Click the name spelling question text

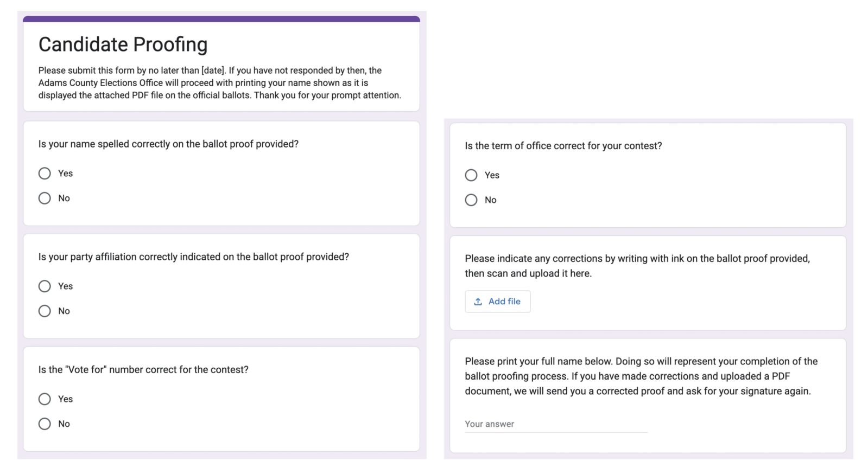pos(168,144)
